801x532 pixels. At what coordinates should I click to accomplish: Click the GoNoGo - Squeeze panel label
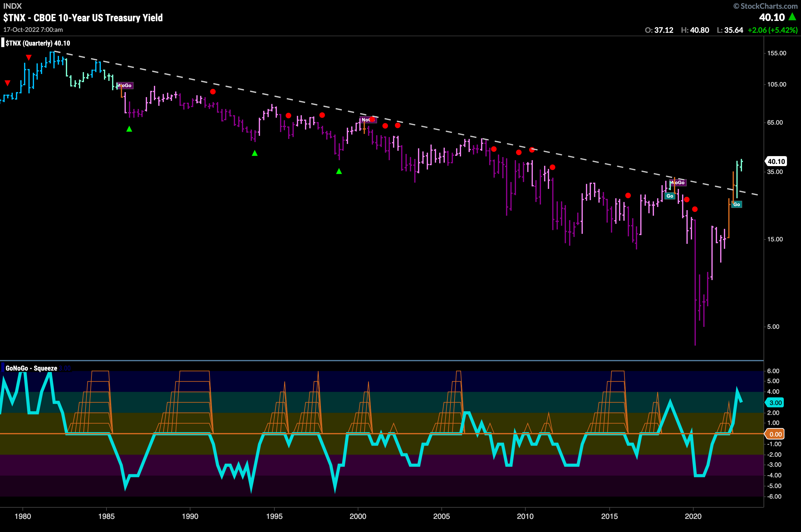pyautogui.click(x=31, y=368)
